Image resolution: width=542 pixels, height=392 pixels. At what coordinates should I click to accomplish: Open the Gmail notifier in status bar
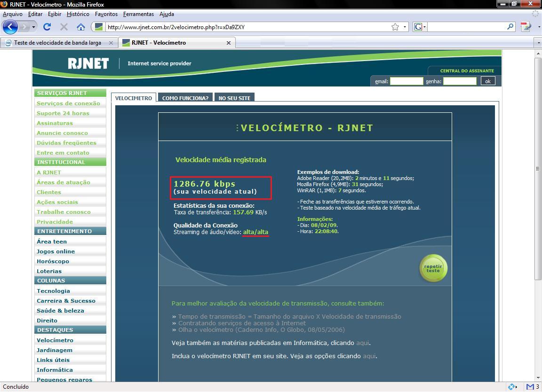pos(533,387)
